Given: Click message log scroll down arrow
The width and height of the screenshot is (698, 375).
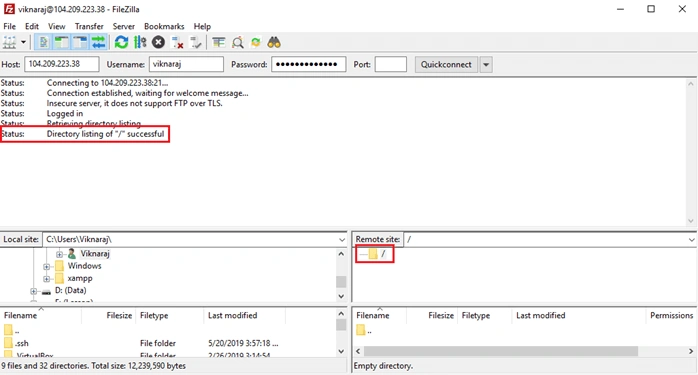Looking at the screenshot, I should [690, 221].
